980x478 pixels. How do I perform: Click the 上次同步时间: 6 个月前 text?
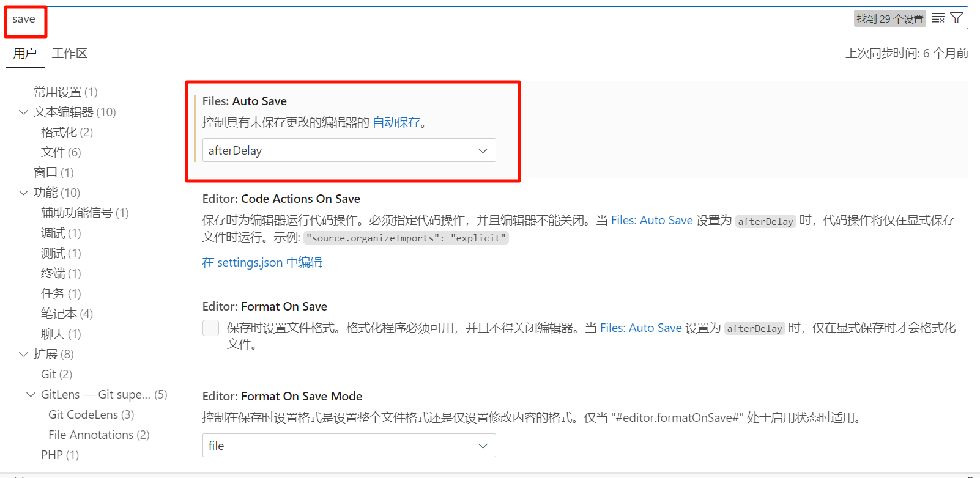(907, 53)
